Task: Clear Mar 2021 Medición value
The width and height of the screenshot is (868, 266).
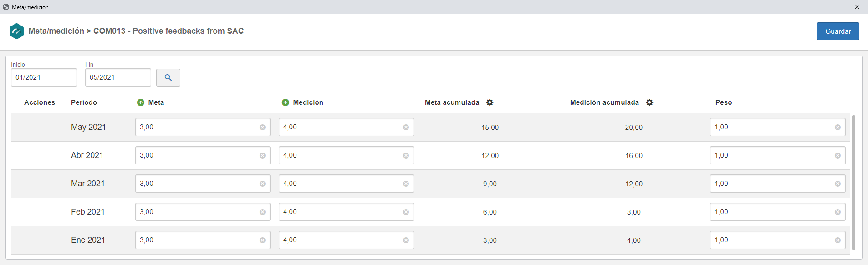Action: click(x=406, y=184)
